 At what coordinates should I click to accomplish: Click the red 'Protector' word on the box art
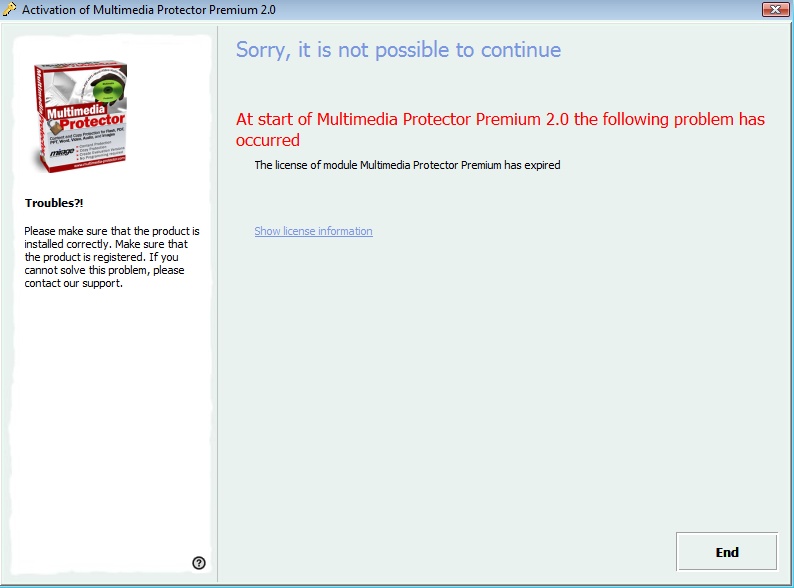coord(92,122)
